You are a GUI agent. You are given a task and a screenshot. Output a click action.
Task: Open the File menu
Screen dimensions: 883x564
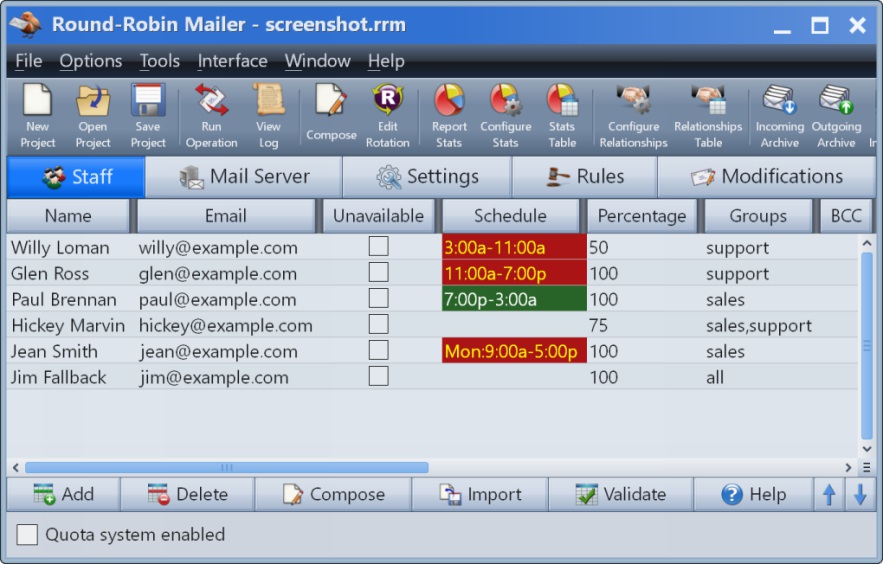28,61
